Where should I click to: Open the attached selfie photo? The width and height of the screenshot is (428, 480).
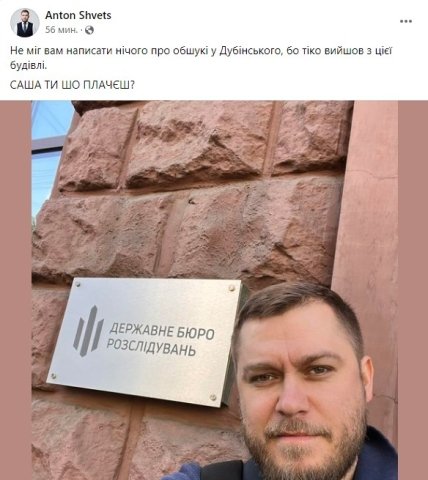pos(215,290)
